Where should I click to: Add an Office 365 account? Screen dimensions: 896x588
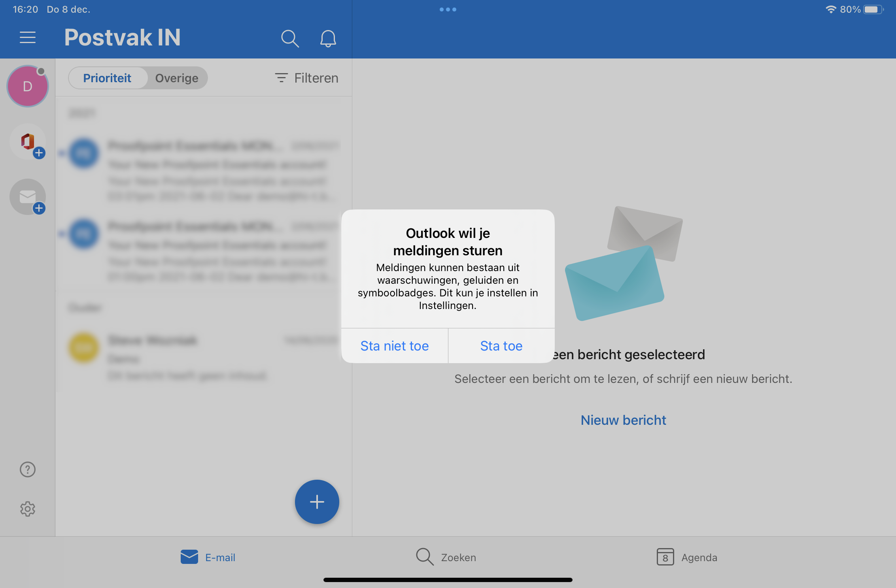click(28, 142)
